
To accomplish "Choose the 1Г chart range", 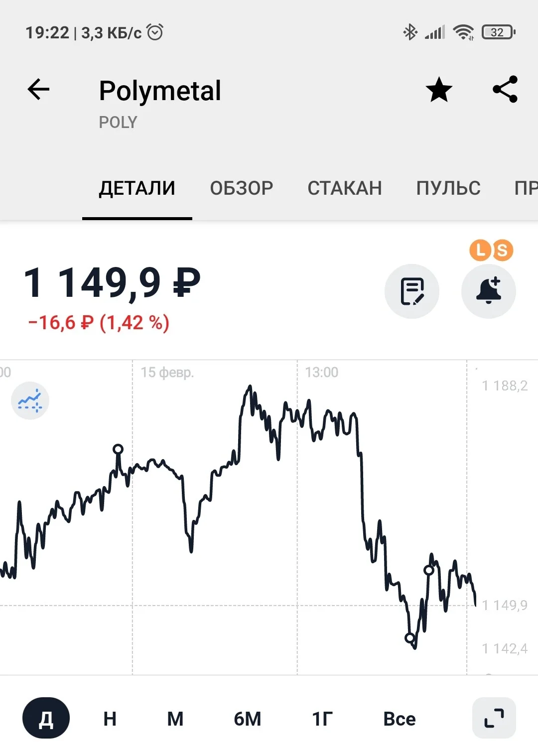I will click(322, 719).
